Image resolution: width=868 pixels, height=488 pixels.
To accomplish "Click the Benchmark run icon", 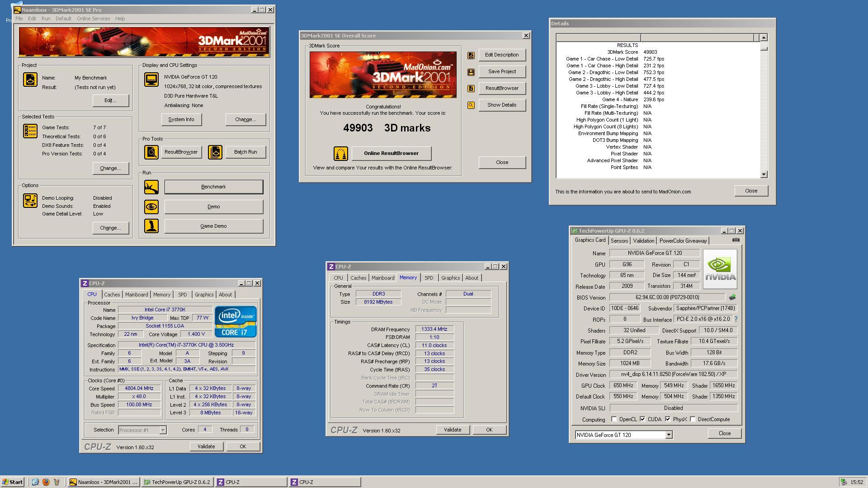I will click(151, 187).
